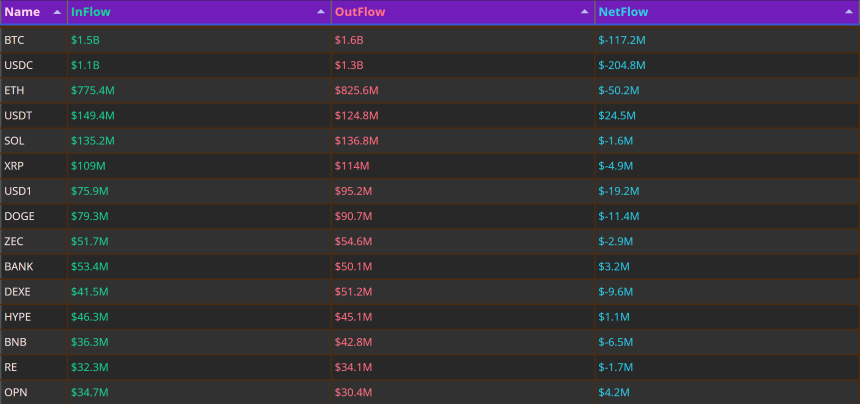
Task: Click the SOL row name
Action: tap(14, 141)
